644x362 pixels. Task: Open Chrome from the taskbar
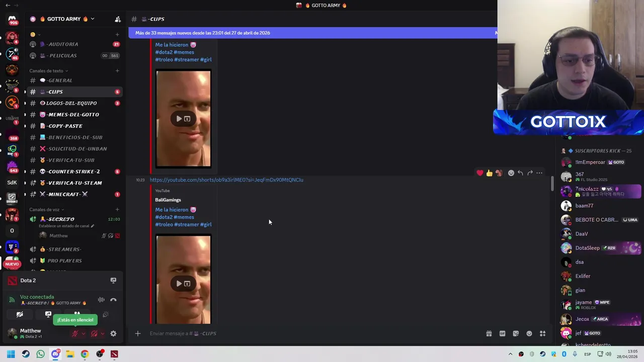(x=85, y=354)
